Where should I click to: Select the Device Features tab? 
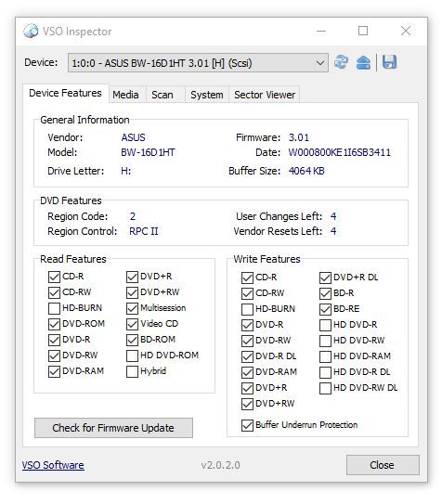[65, 93]
